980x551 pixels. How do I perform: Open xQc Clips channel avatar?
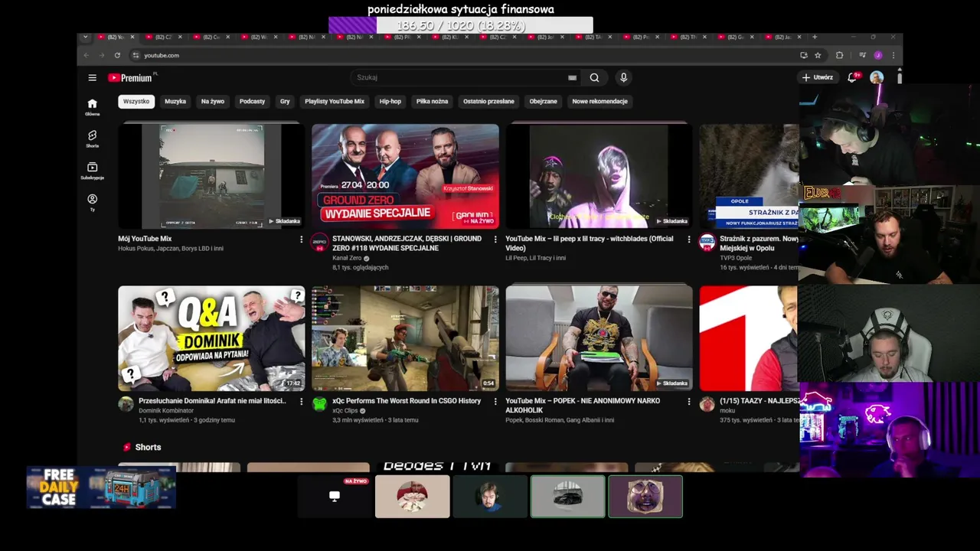coord(319,404)
